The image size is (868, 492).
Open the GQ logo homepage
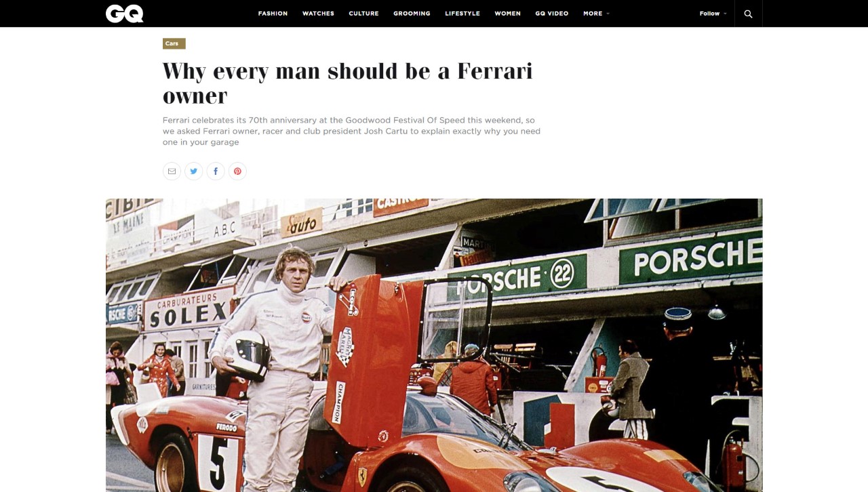tap(124, 14)
